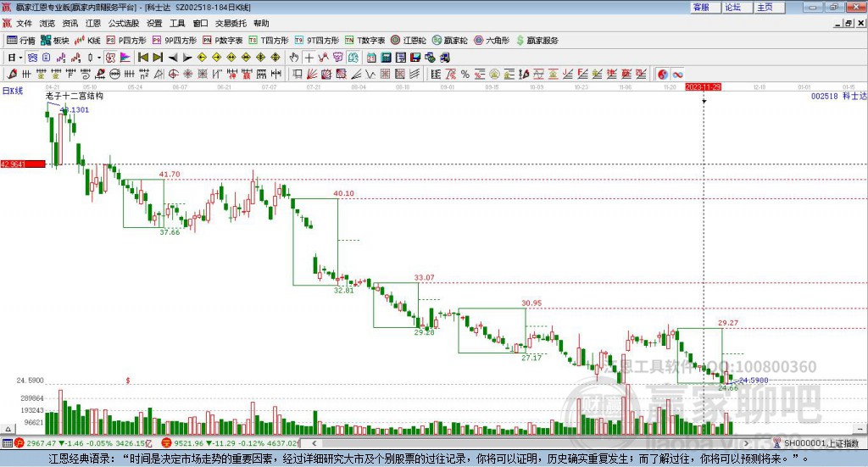The image size is (868, 467).
Task: Open the 资讯 menu
Action: (x=70, y=23)
